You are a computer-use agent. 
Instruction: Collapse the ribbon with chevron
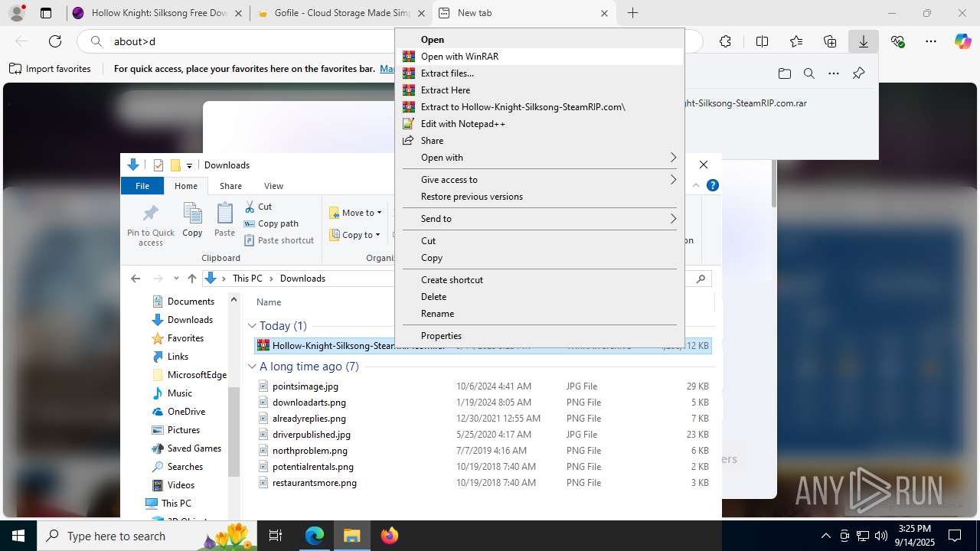click(x=696, y=185)
